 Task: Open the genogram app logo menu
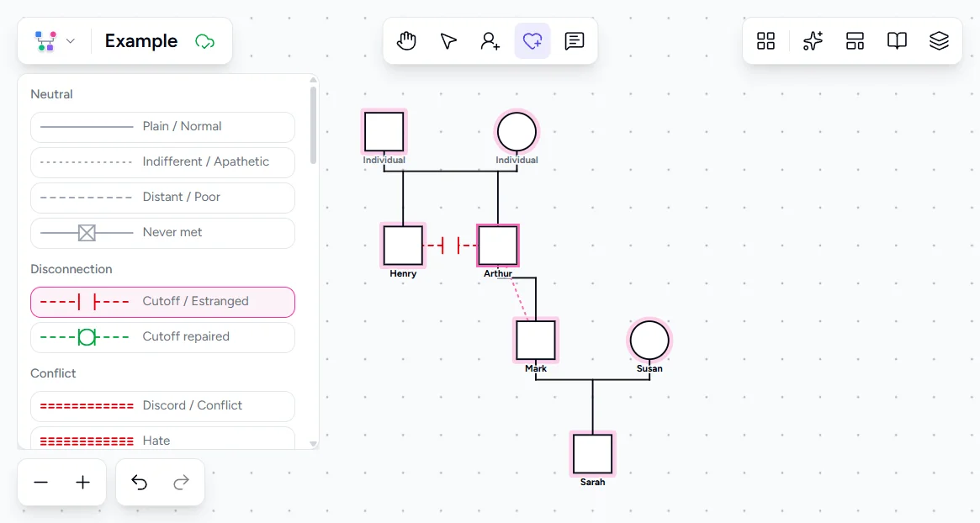pyautogui.click(x=45, y=41)
